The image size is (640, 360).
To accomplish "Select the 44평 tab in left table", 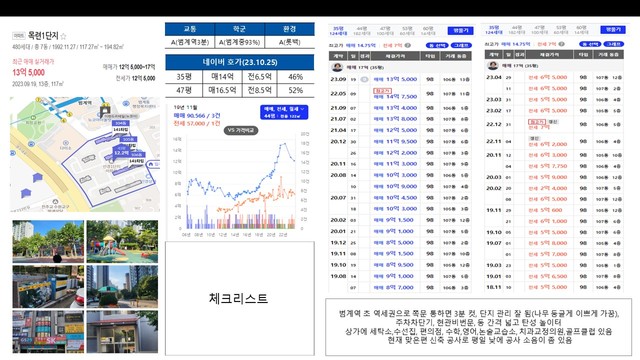I will [362, 31].
